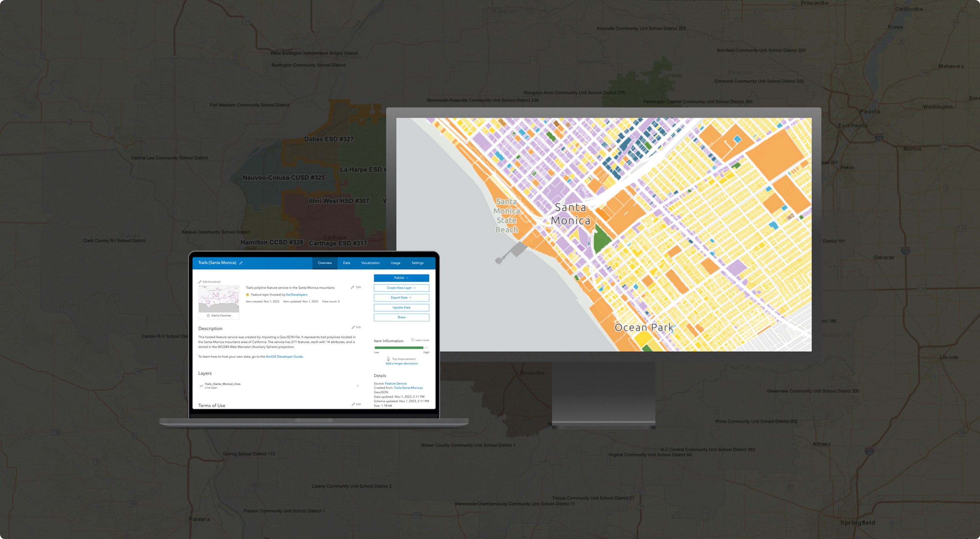Open the Visualization tab
Image resolution: width=980 pixels, height=539 pixels.
pos(370,263)
